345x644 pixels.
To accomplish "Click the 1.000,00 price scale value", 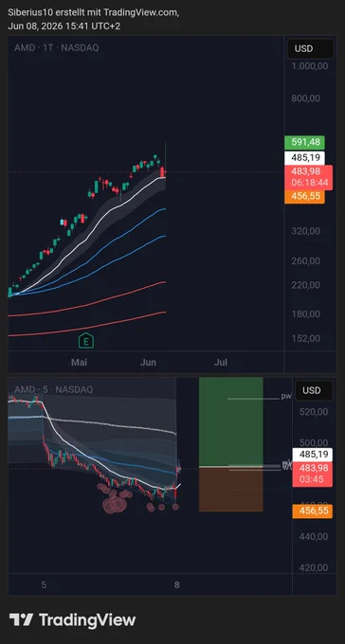I will (x=310, y=66).
